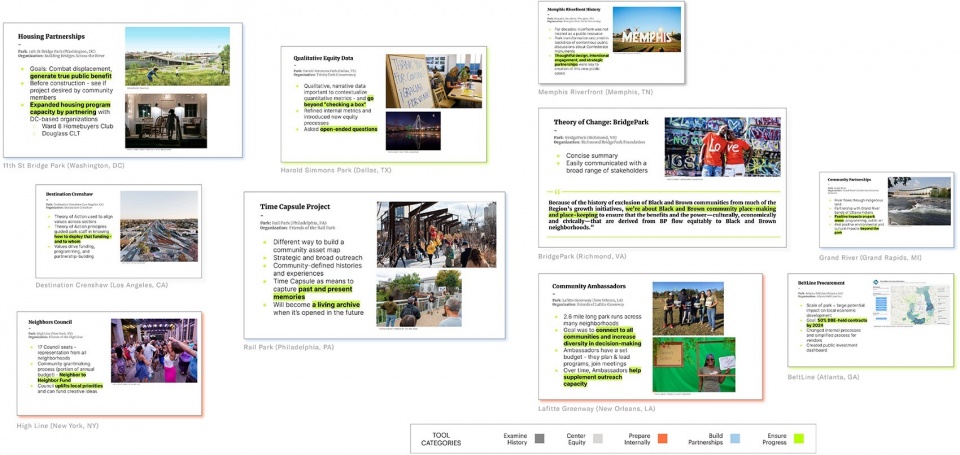
Task: Select the "BeltLine Procurement" slide title
Action: coord(822,283)
